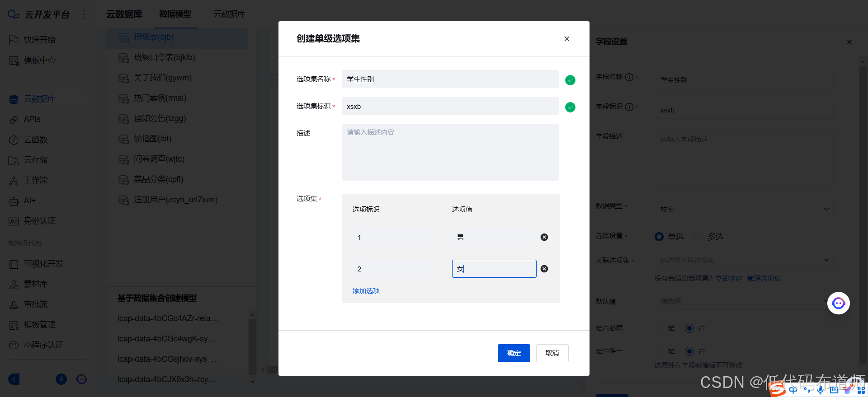Click the 添加选项 link
Viewport: 868px width, 397px height.
coord(366,291)
